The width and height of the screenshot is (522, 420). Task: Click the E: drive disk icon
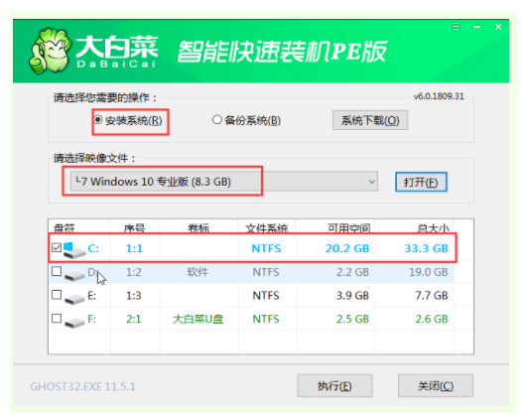74,299
